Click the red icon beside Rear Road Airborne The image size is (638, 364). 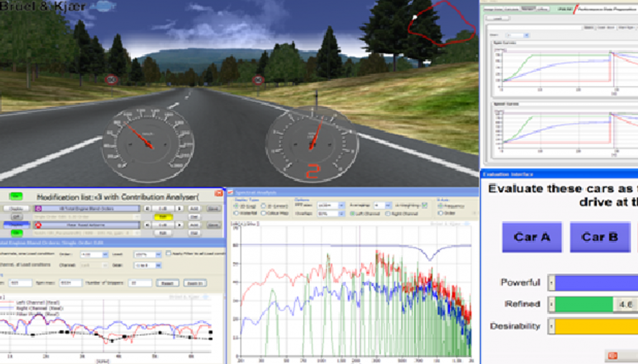(38, 225)
